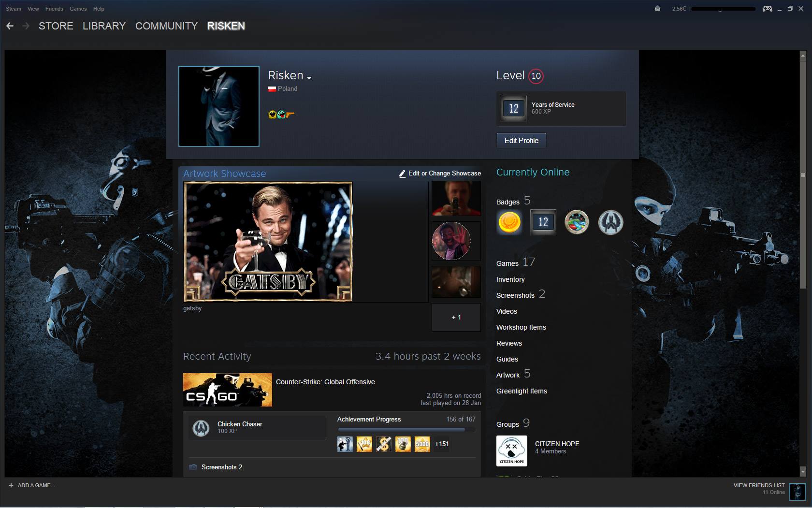
Task: Open the 12 Years of Service badge
Action: coord(543,222)
